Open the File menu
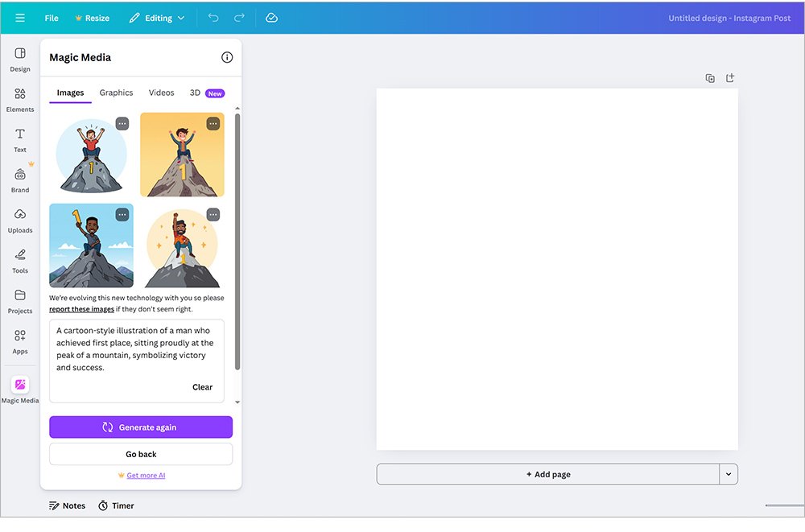The image size is (805, 532). click(x=51, y=17)
